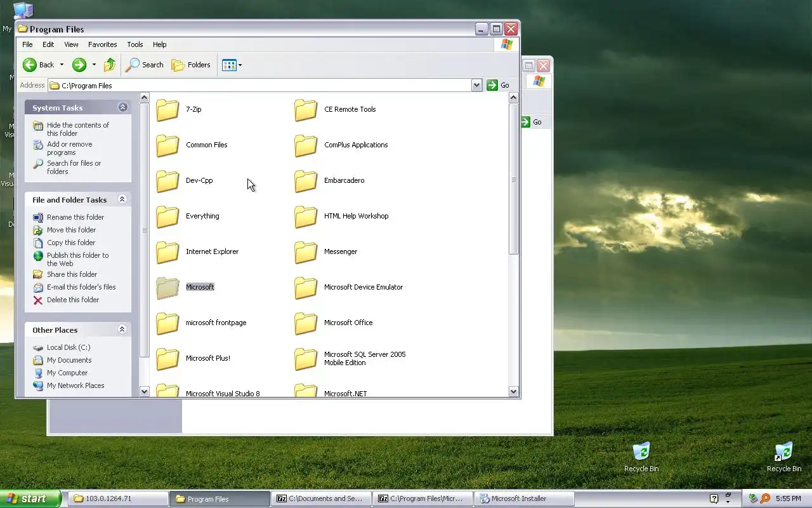The height and width of the screenshot is (508, 812).
Task: Click Add or remove programs link
Action: 69,148
